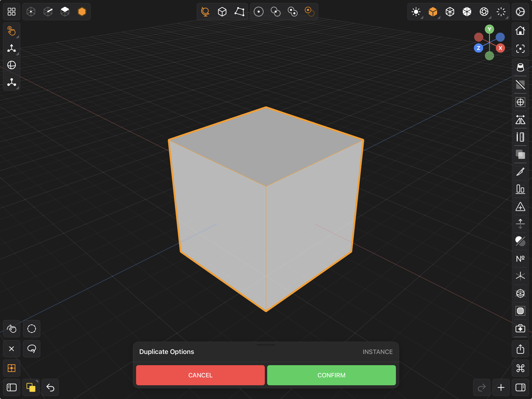Choose the screen plane orientation icon
The height and width of the screenshot is (399, 532).
(240, 12)
